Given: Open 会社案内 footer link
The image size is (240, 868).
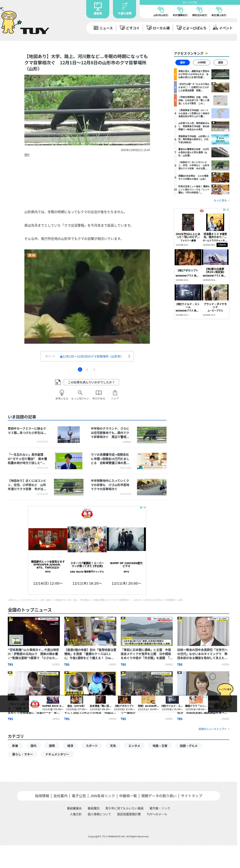Looking at the screenshot, I should 60,796.
